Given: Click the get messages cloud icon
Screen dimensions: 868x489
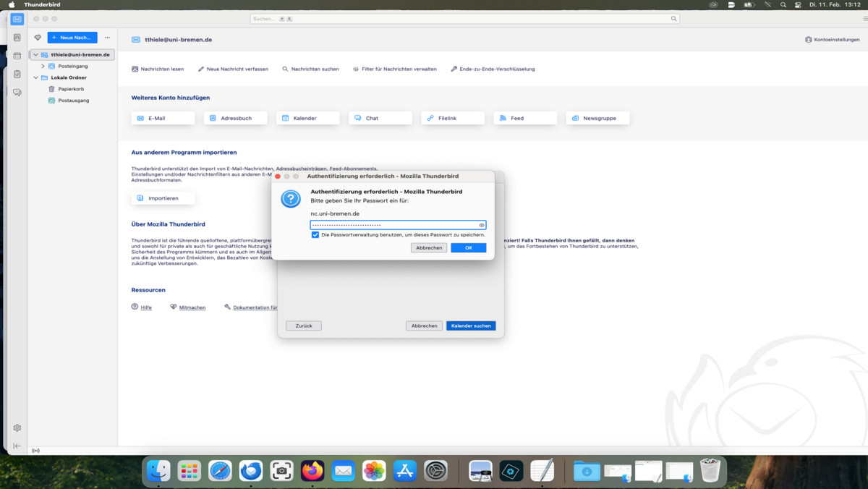Looking at the screenshot, I should (38, 38).
